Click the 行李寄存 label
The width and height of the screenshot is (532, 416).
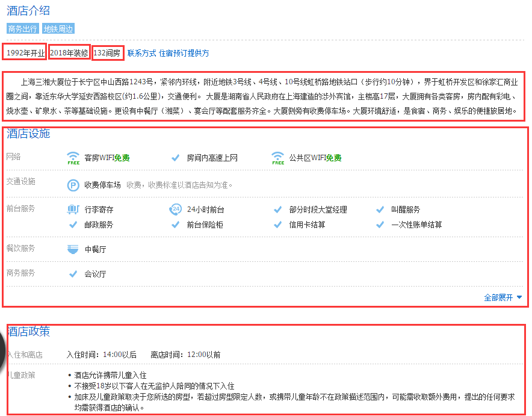point(99,210)
